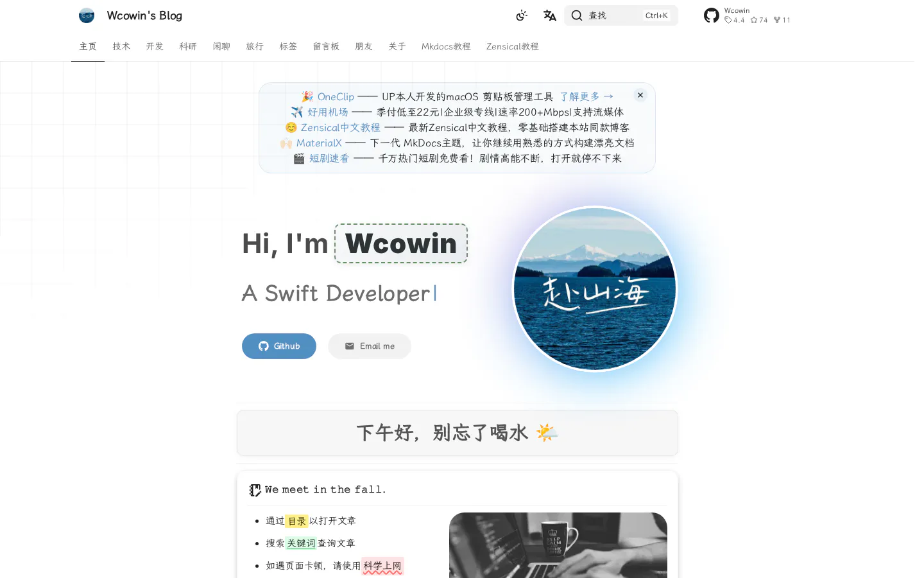This screenshot has height=578, width=924.
Task: Focus the 查找 search field
Action: point(621,15)
